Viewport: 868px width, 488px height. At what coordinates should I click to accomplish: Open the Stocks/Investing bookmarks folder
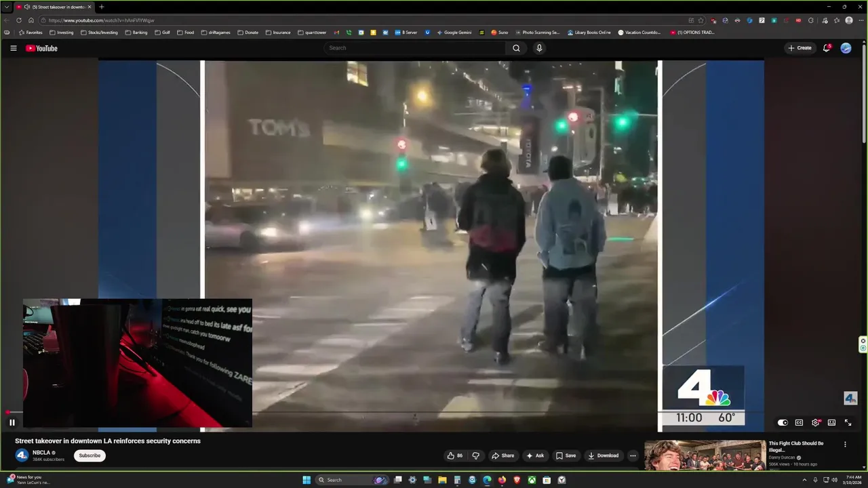[x=99, y=33]
